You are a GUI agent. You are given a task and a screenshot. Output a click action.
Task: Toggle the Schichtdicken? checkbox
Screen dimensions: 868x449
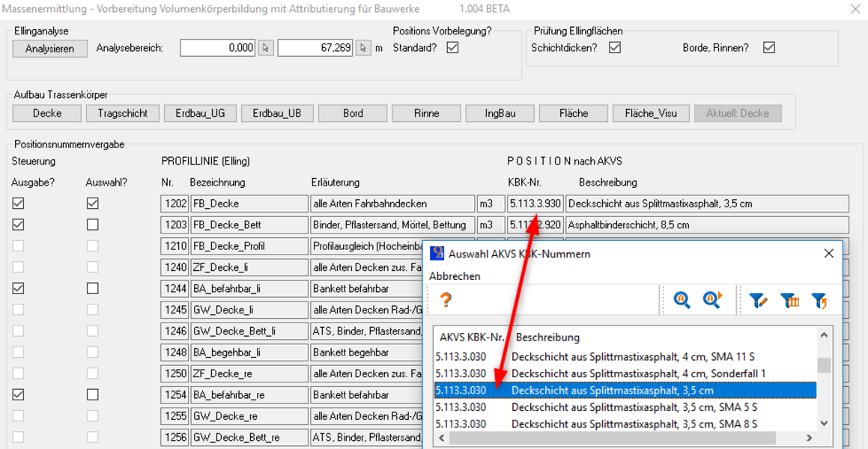614,48
